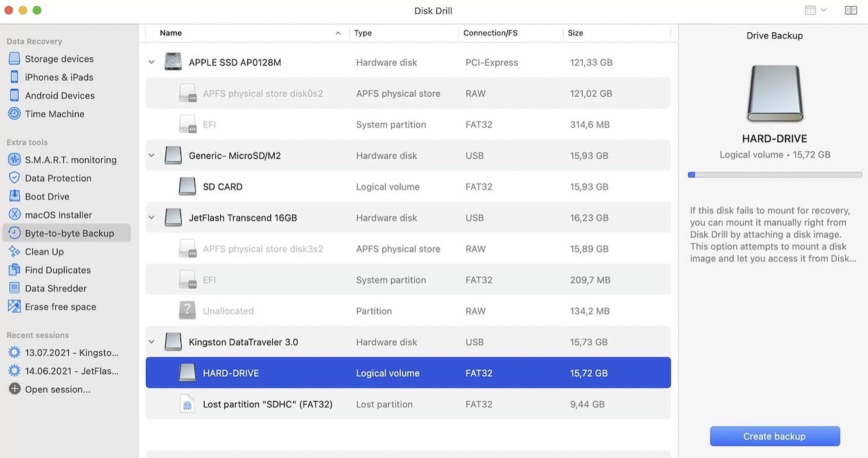Select the Boot Drive icon in sidebar
Image resolution: width=868 pixels, height=458 pixels.
[x=14, y=196]
